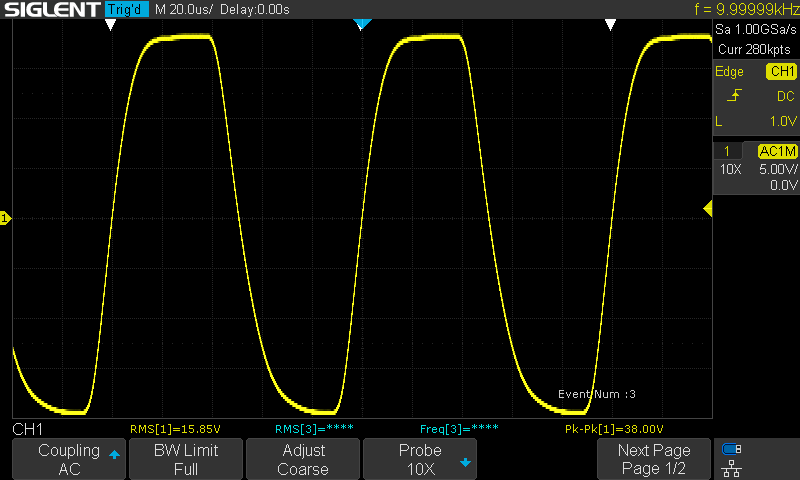The width and height of the screenshot is (800, 480).
Task: Click the trigger level 1.0V value
Action: click(783, 121)
